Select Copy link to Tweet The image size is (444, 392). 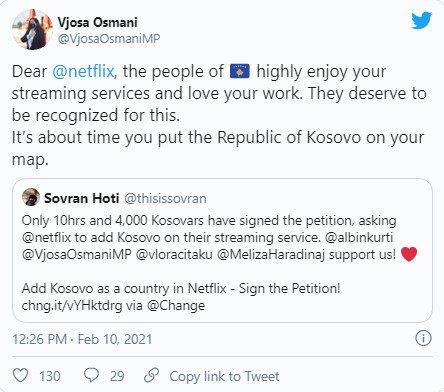point(224,376)
